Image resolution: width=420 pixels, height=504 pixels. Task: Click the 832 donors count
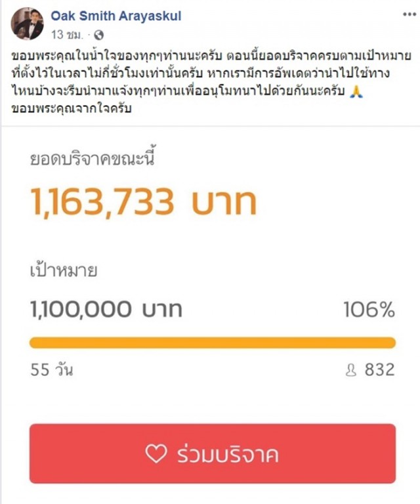(x=379, y=369)
